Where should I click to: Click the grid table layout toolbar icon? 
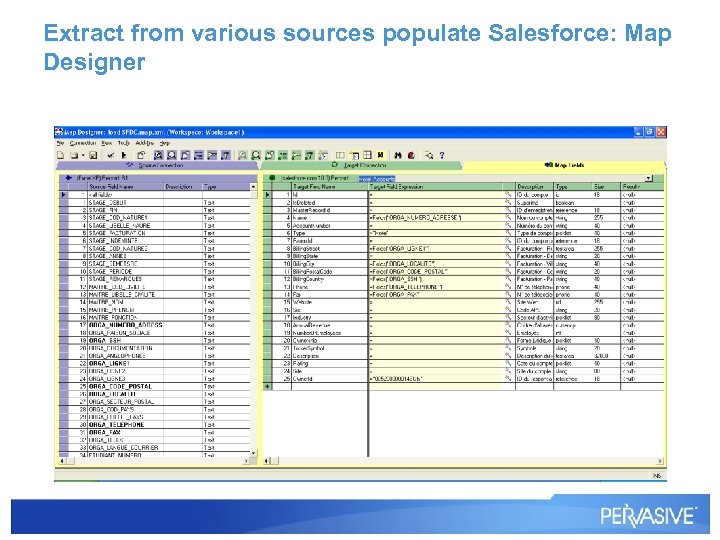(x=367, y=155)
